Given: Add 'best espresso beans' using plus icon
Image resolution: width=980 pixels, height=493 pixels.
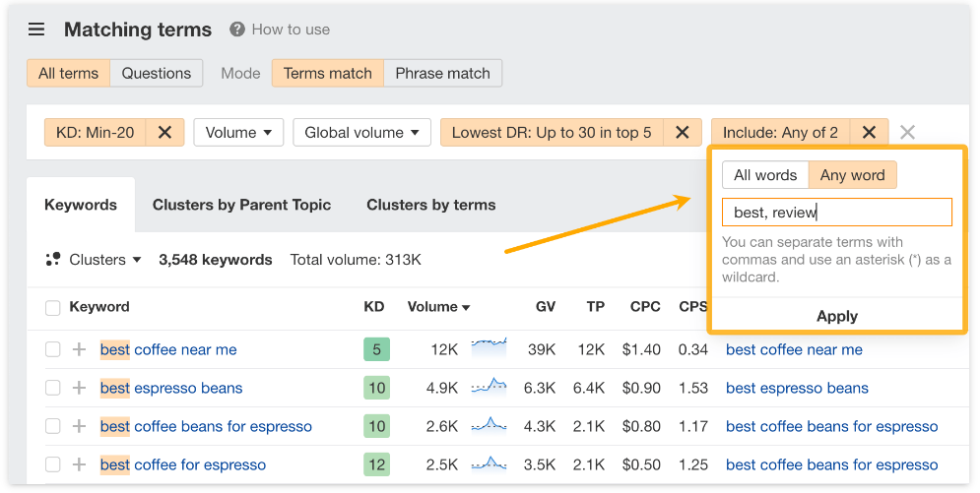Looking at the screenshot, I should tap(80, 388).
